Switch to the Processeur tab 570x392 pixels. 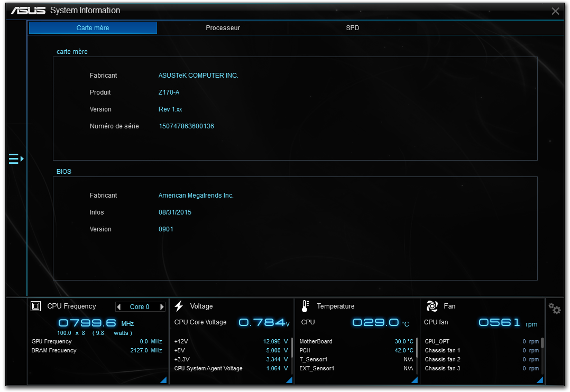pos(223,28)
